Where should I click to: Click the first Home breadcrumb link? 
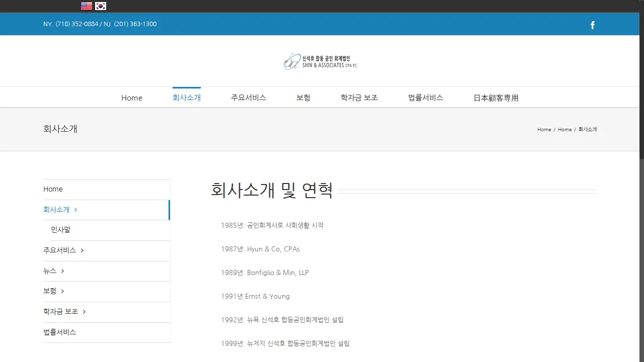(544, 130)
